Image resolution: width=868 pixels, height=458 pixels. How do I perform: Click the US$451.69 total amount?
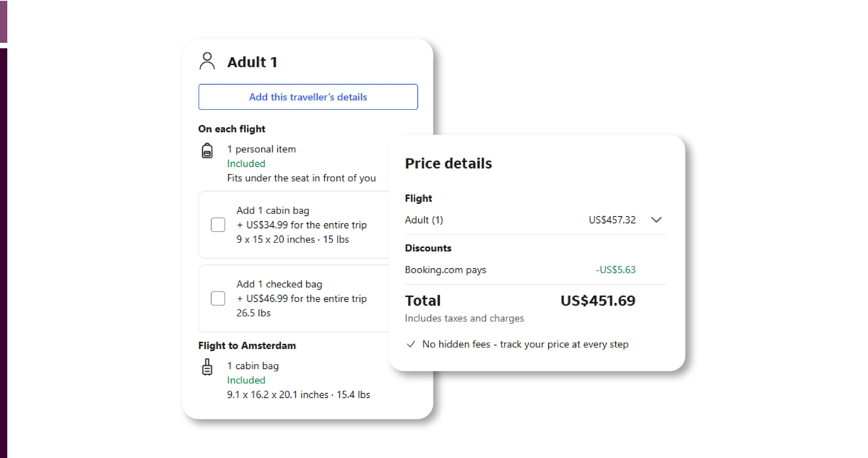pyautogui.click(x=598, y=301)
